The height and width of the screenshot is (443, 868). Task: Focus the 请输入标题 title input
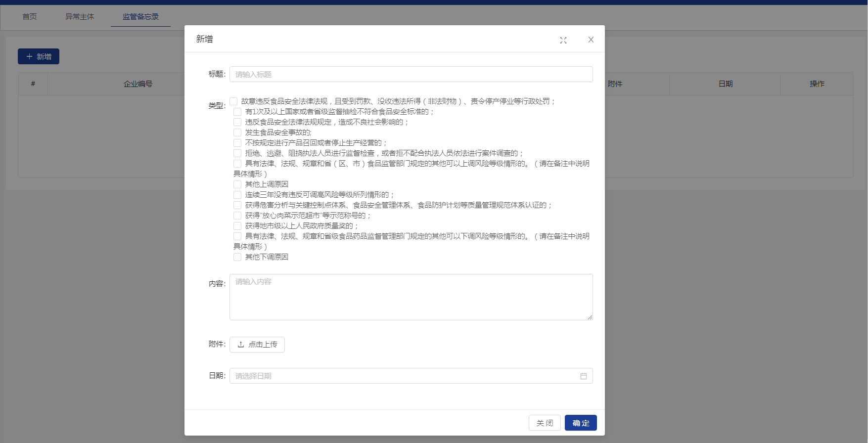coord(411,74)
